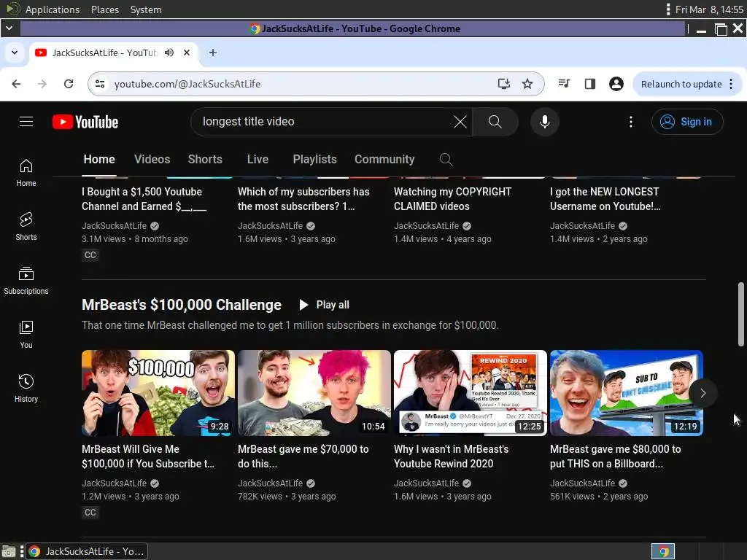Screen dimensions: 747x560
Task: Bookmark this page with star icon
Action: tap(527, 85)
